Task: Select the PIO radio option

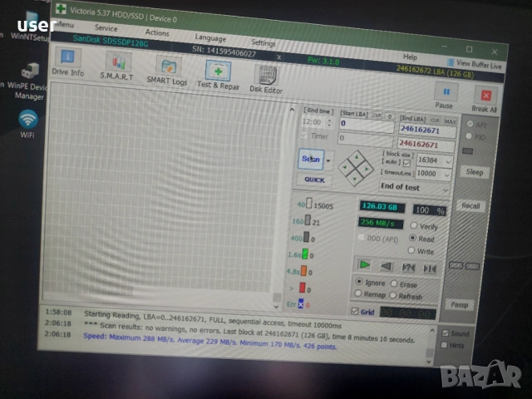Action: 469,136
